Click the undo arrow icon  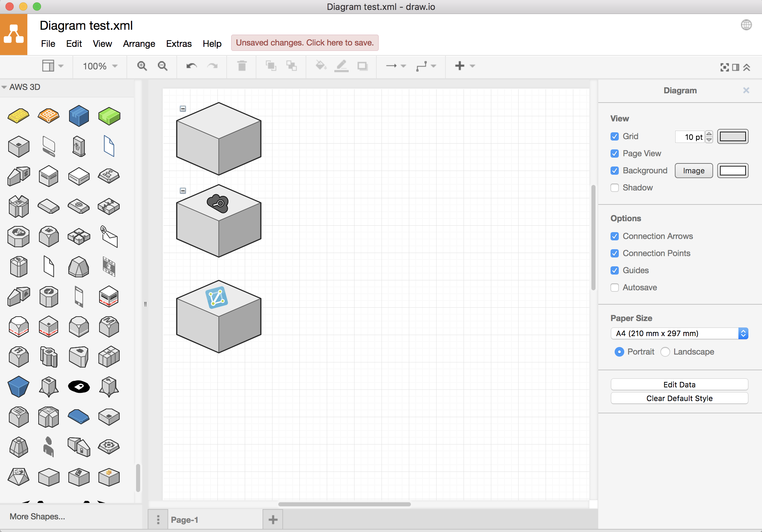191,66
